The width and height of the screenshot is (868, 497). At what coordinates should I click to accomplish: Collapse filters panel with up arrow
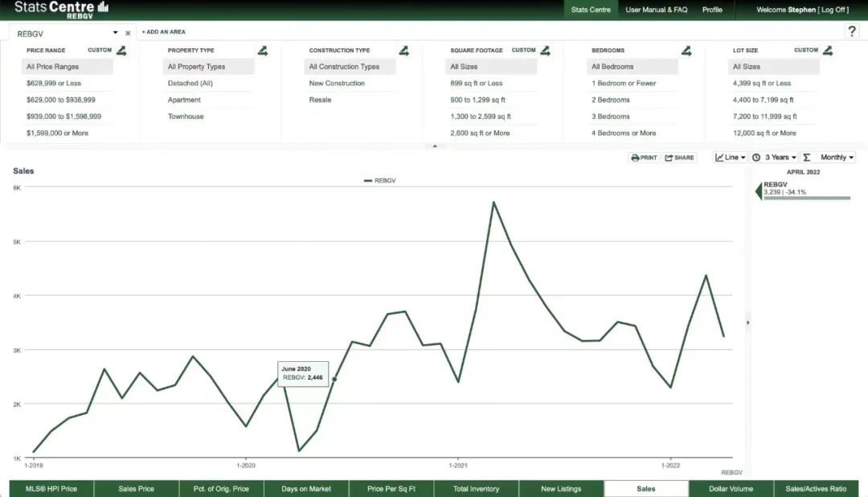pyautogui.click(x=435, y=146)
